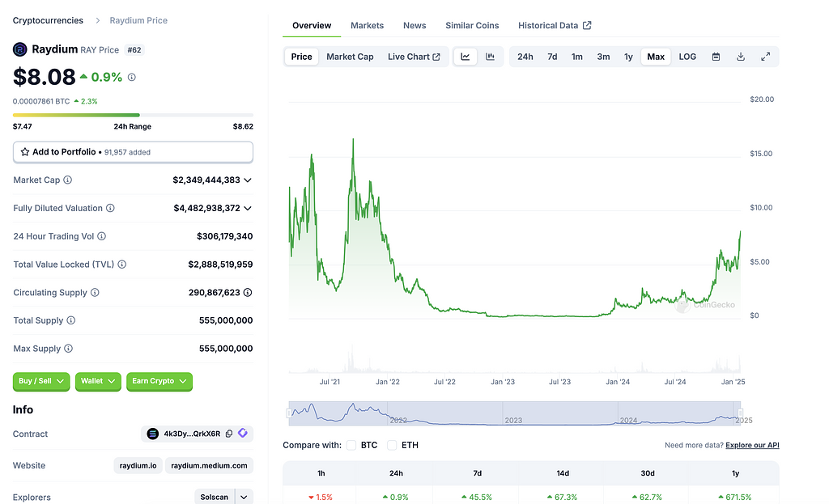
Task: Download chart data icon
Action: (741, 57)
